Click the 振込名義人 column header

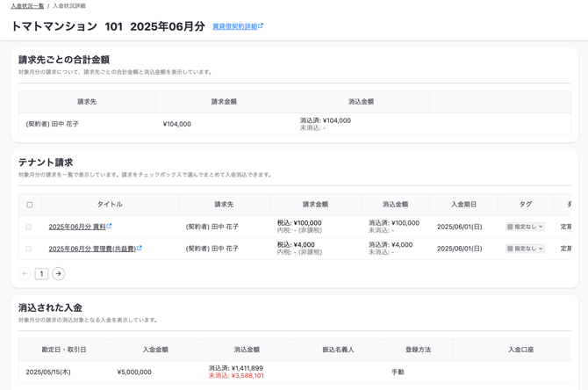tap(338, 350)
